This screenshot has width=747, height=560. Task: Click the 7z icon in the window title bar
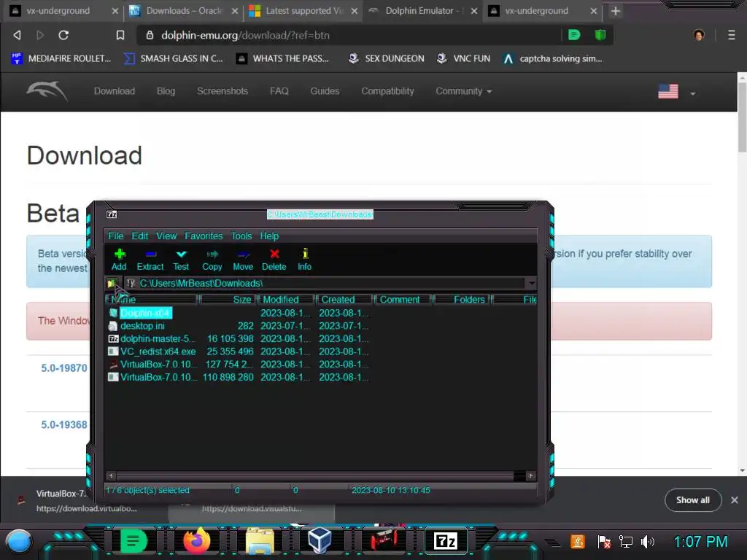[112, 215]
